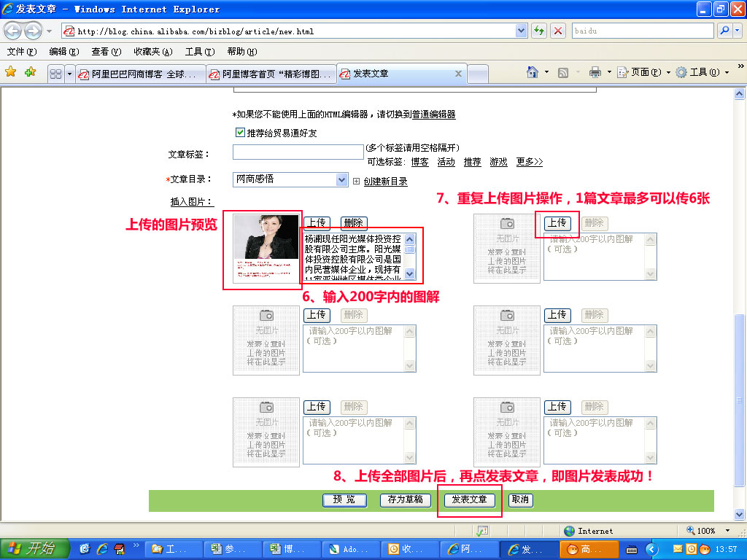The width and height of the screenshot is (747, 560).
Task: Switch to the 阿里巴巴网商博客 tab
Action: (141, 74)
